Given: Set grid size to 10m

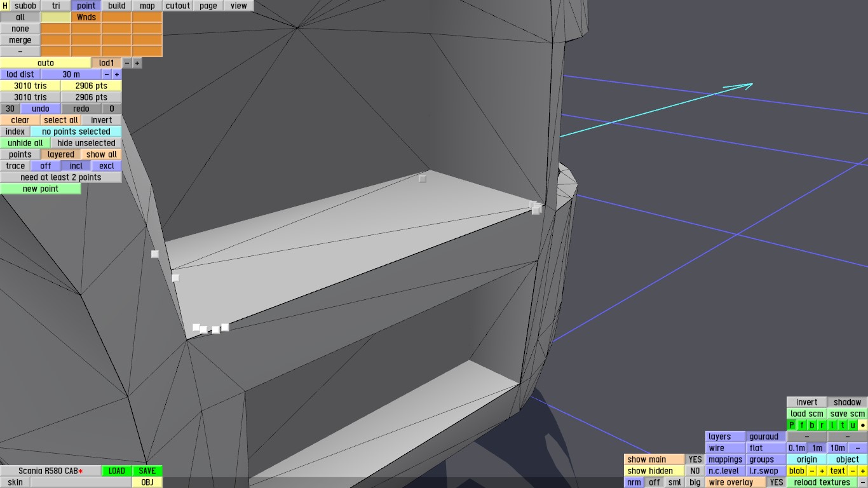Looking at the screenshot, I should point(837,448).
